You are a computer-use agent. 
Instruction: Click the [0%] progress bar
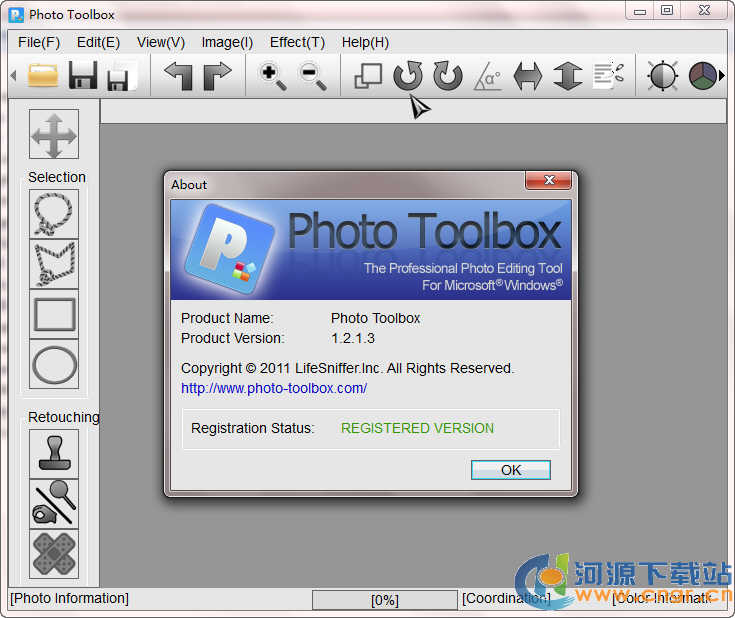pyautogui.click(x=385, y=600)
